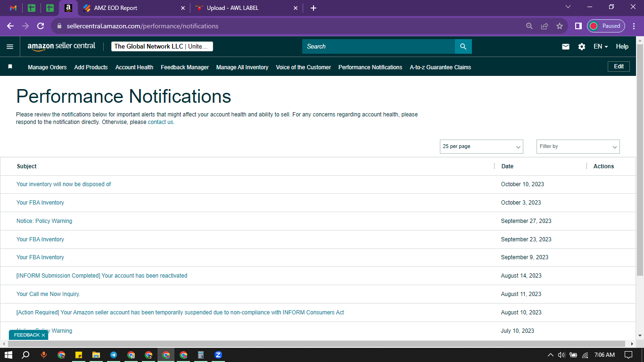Follow the contact us link
Screen dimensions: 644x362
point(160,122)
